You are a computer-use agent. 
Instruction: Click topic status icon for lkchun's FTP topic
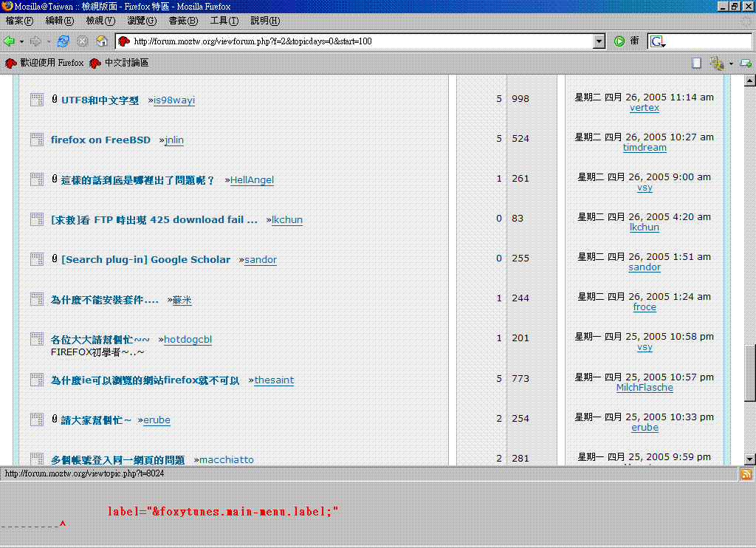coord(37,219)
